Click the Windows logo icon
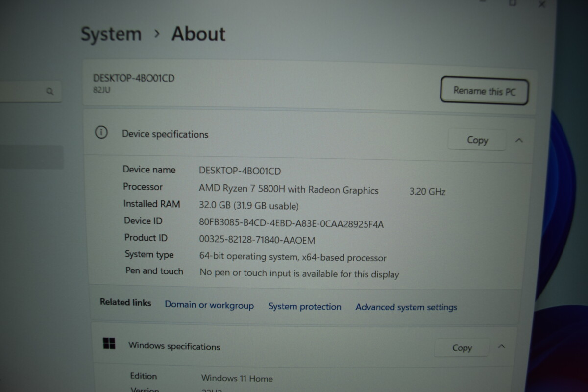 pyautogui.click(x=109, y=343)
